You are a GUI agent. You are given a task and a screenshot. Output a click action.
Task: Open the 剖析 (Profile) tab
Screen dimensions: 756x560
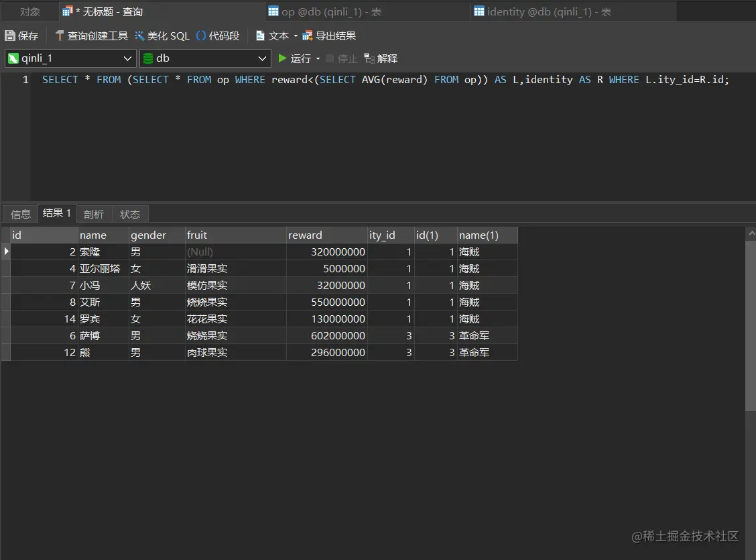pos(94,214)
